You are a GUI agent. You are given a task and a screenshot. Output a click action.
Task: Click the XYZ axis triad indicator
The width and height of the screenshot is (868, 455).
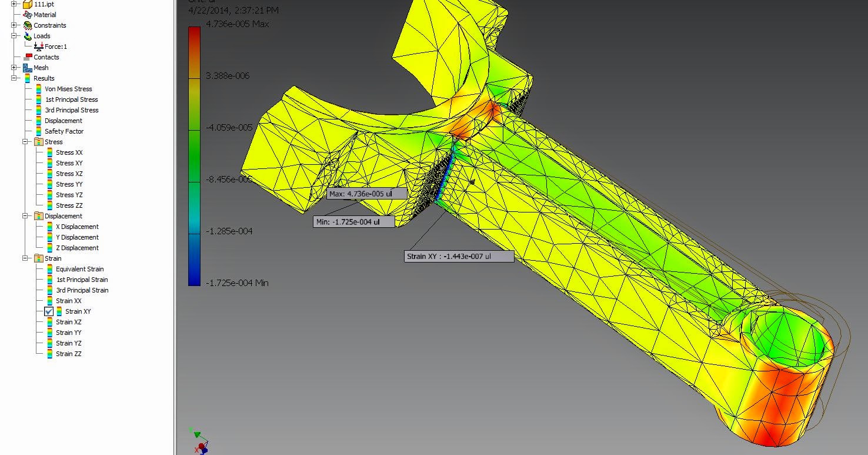point(198,441)
